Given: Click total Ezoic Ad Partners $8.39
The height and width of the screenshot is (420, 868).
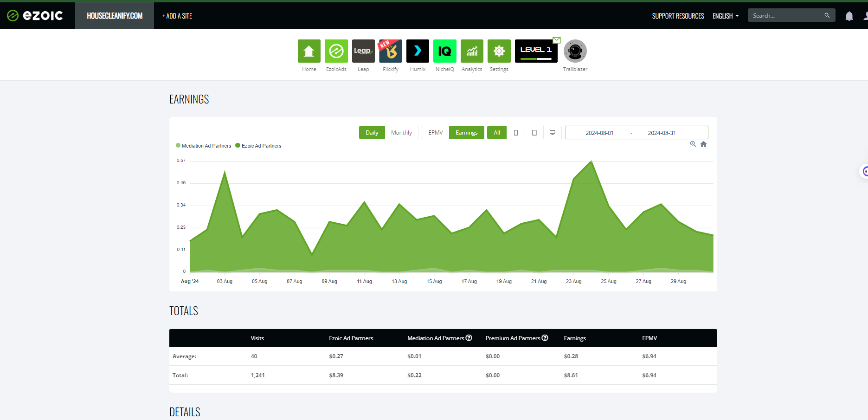Looking at the screenshot, I should (x=336, y=375).
